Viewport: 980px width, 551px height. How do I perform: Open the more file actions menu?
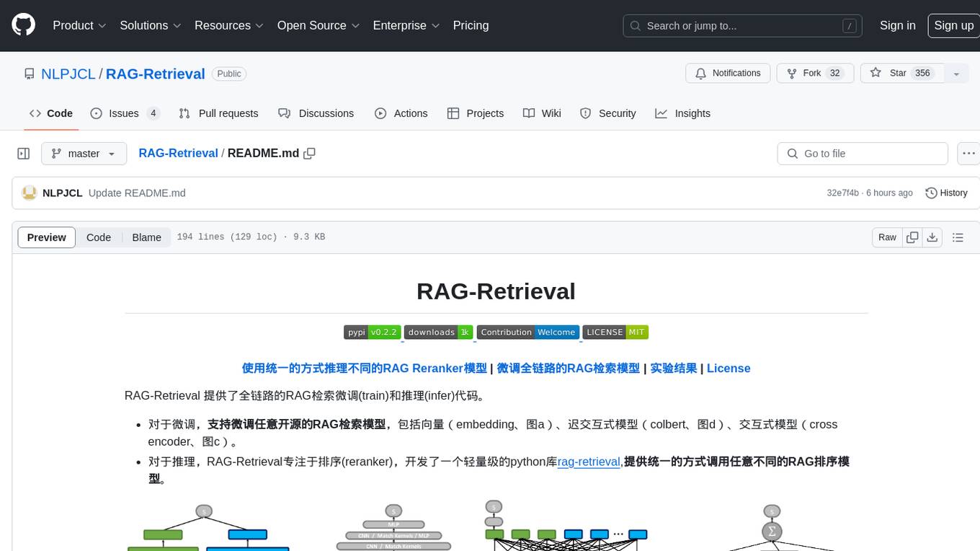(x=968, y=154)
